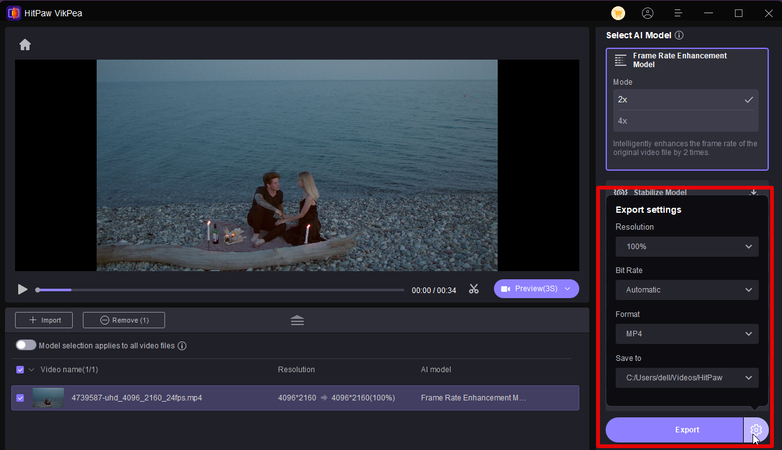Open the user account icon
Viewport: 782px width, 450px height.
tap(647, 13)
